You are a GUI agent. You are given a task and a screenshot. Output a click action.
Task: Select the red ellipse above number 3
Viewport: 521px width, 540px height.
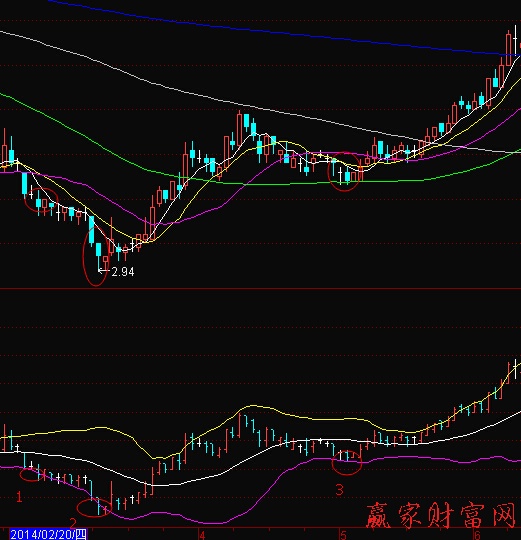[347, 463]
